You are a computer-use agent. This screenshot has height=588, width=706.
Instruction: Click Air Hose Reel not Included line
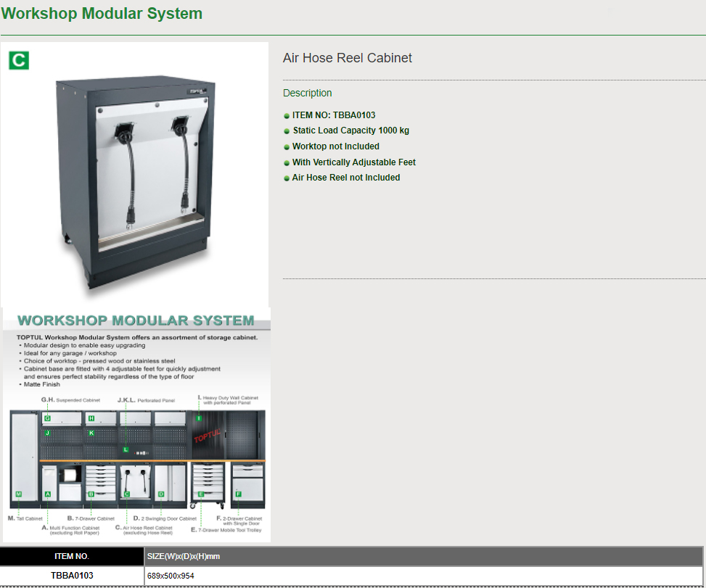click(346, 178)
